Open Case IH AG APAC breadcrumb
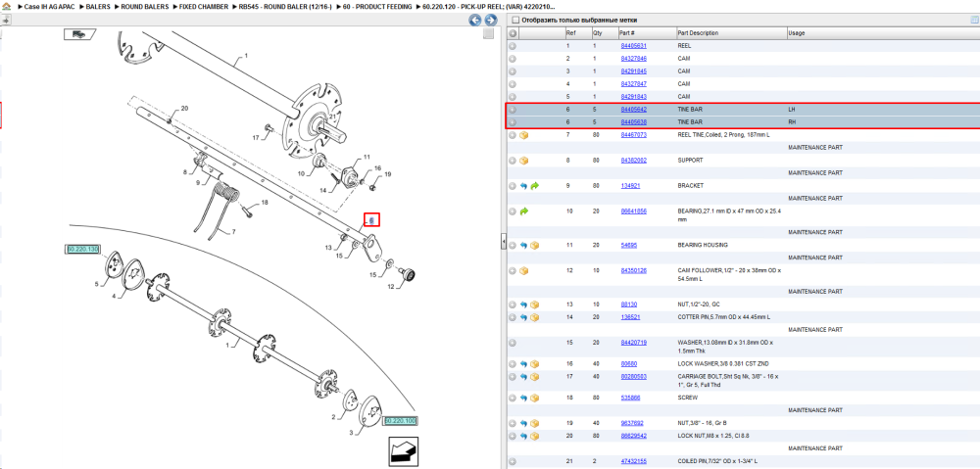 49,6
